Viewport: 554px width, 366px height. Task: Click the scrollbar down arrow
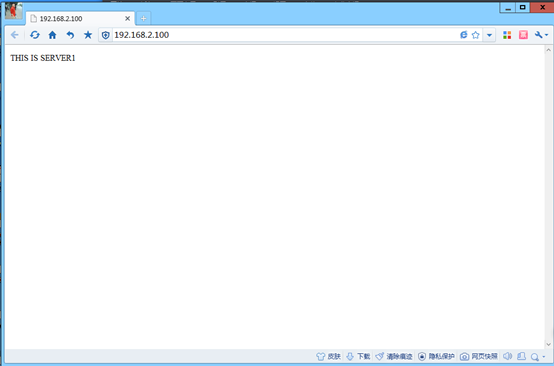point(548,344)
